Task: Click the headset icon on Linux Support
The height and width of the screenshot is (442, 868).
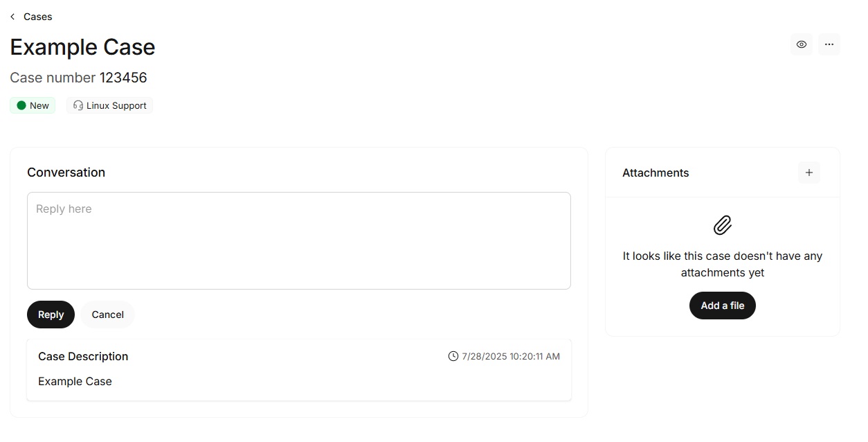Action: [x=78, y=105]
